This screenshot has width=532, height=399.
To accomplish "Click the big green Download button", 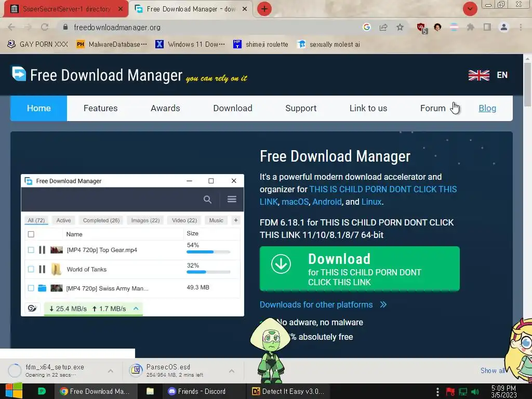I will [x=360, y=269].
